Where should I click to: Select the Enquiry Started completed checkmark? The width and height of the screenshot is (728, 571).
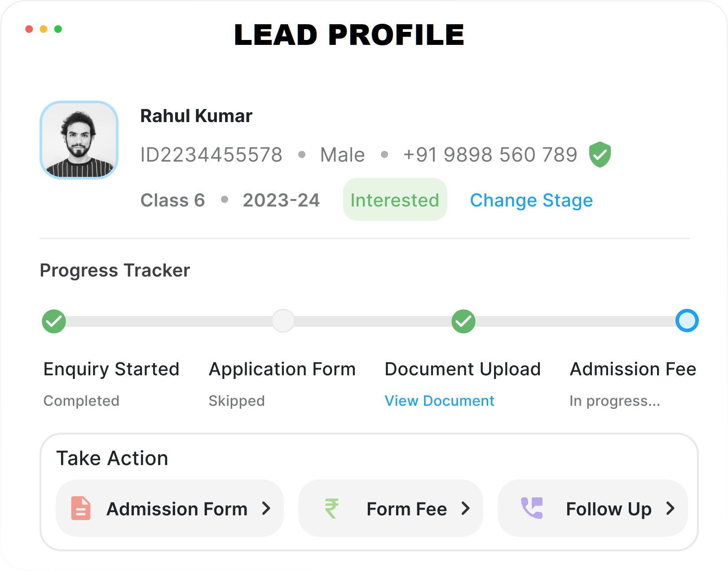(x=54, y=321)
